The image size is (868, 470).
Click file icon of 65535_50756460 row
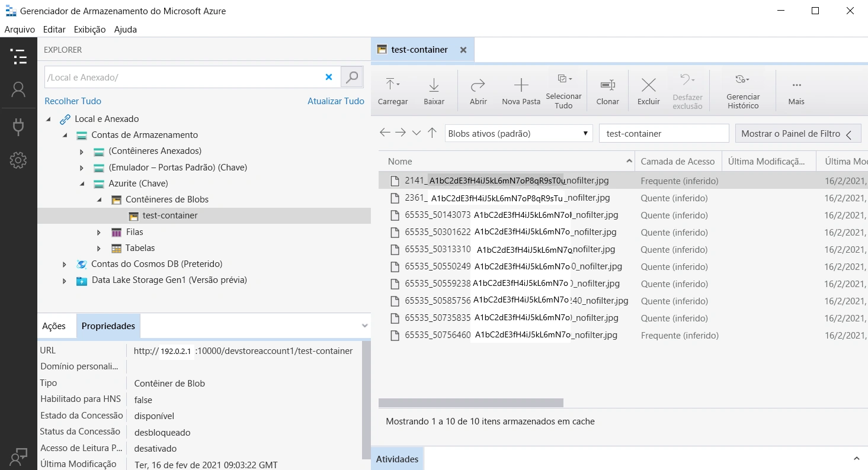(395, 336)
